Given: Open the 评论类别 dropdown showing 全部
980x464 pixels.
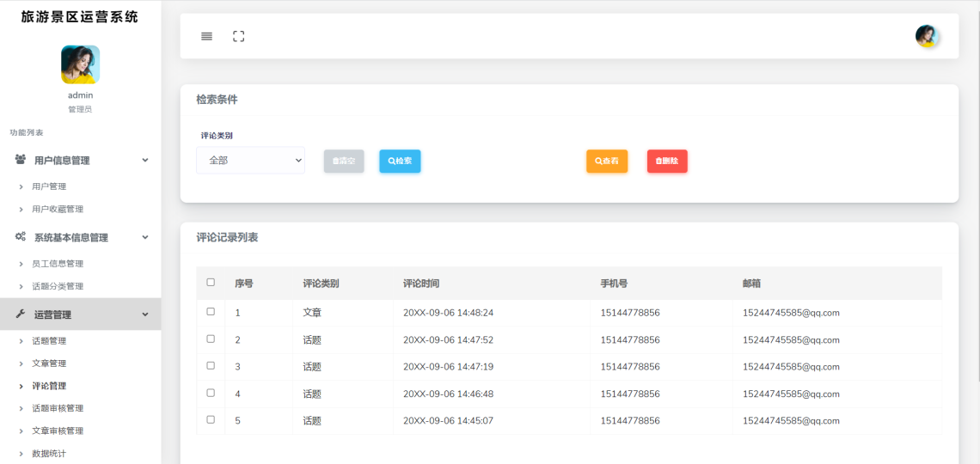Looking at the screenshot, I should (x=251, y=161).
